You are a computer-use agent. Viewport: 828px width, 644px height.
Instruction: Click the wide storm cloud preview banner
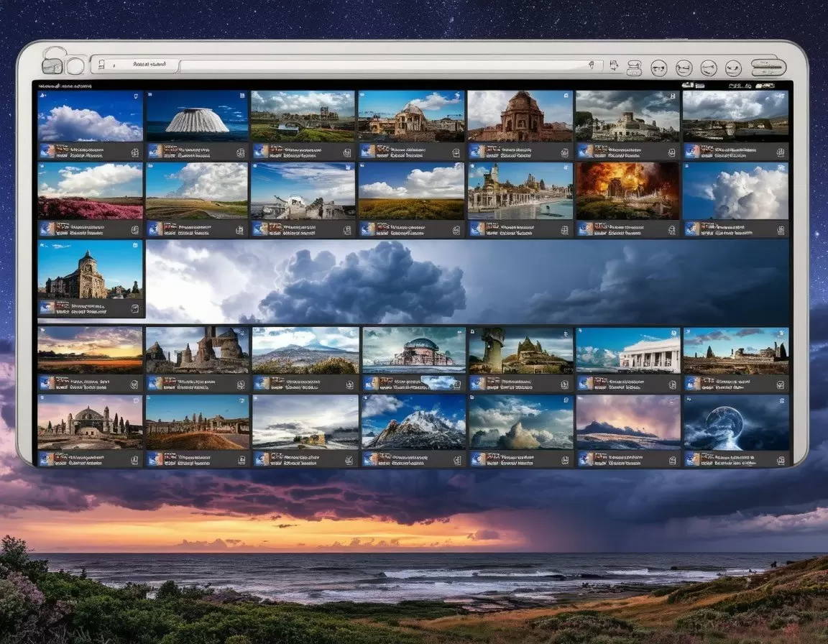(467, 282)
